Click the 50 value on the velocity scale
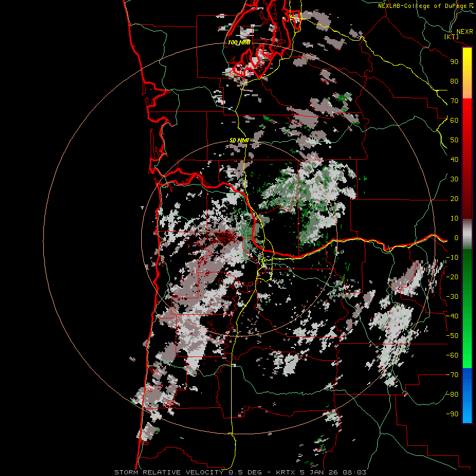This screenshot has width=476, height=476. pyautogui.click(x=454, y=140)
